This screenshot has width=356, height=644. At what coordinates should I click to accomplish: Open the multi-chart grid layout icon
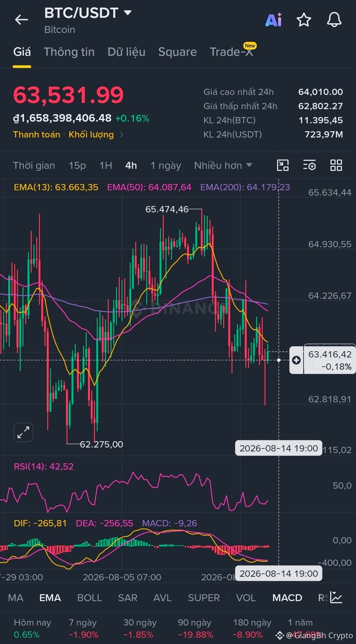[x=336, y=165]
